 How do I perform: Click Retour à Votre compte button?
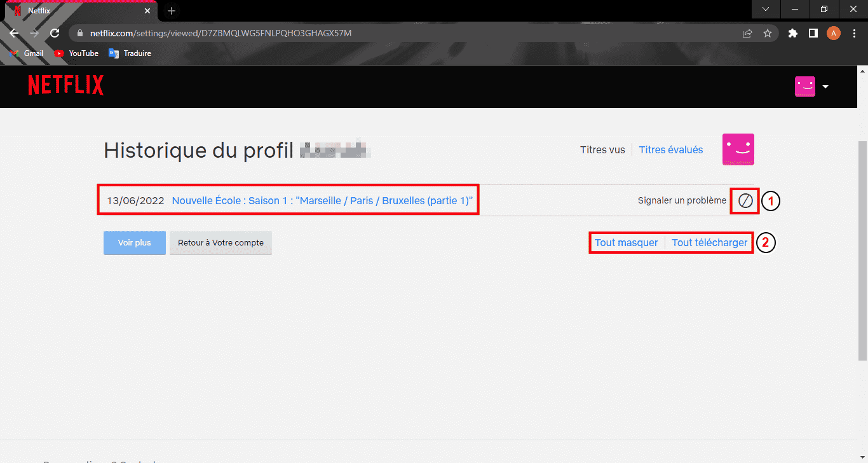[x=220, y=243]
